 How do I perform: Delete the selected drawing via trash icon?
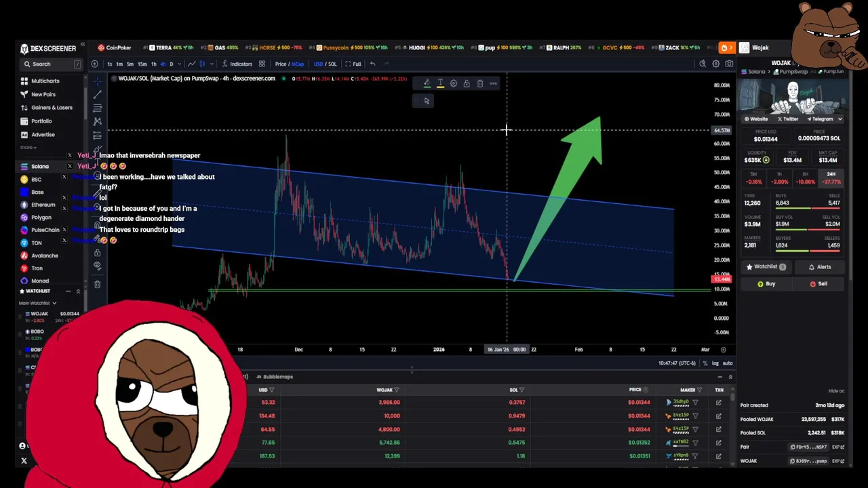point(479,83)
